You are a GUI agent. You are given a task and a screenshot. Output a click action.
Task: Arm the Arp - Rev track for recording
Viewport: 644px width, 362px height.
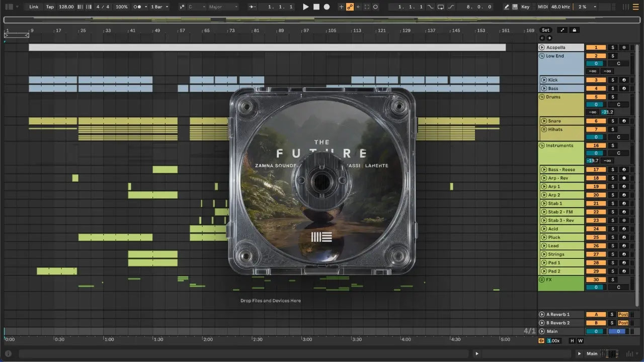pyautogui.click(x=624, y=178)
